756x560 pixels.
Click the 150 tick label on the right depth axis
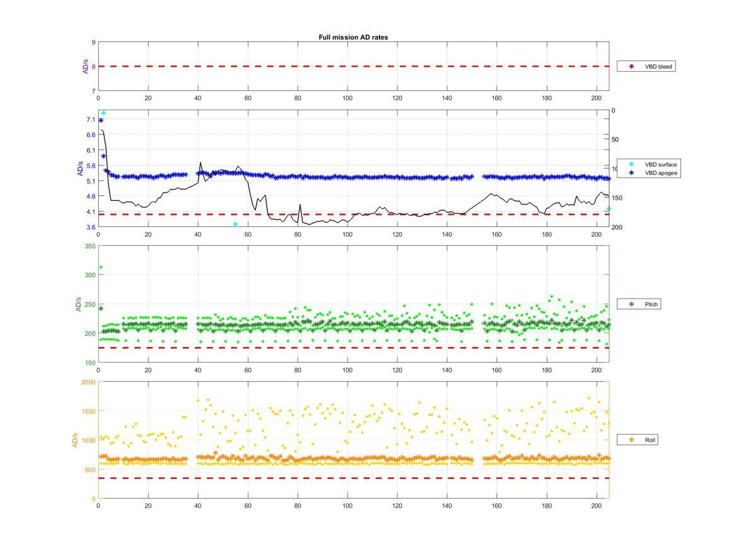pyautogui.click(x=617, y=198)
